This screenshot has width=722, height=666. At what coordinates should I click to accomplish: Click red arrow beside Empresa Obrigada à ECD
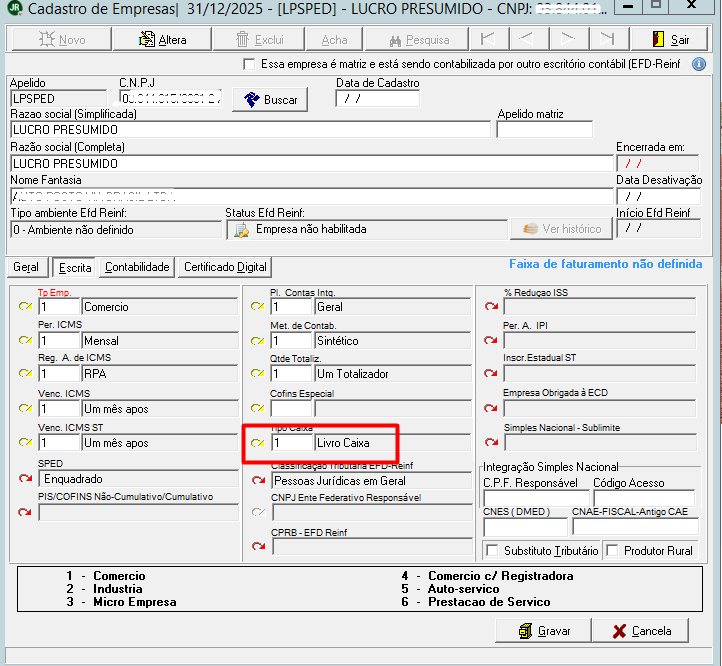point(491,408)
